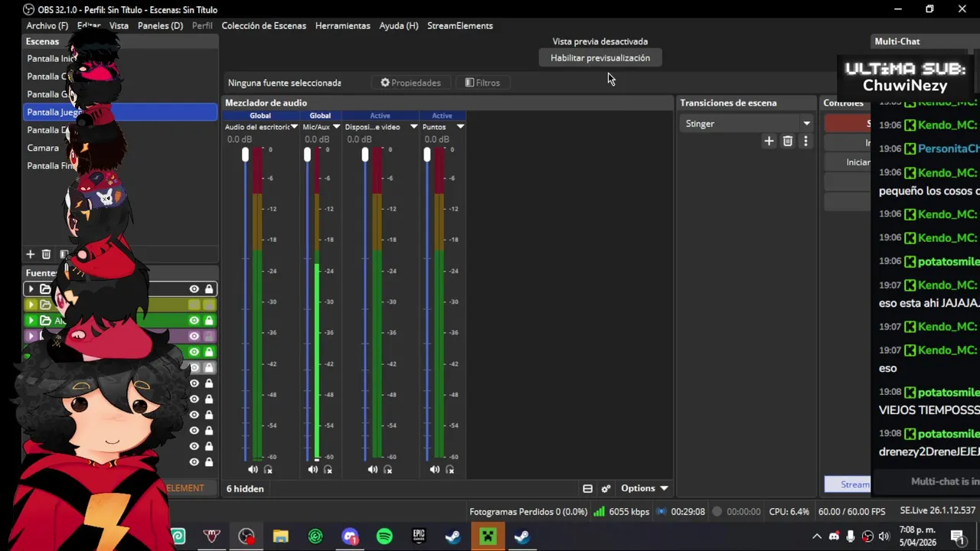
Task: Open Epic Games Launcher in taskbar
Action: coord(419,536)
